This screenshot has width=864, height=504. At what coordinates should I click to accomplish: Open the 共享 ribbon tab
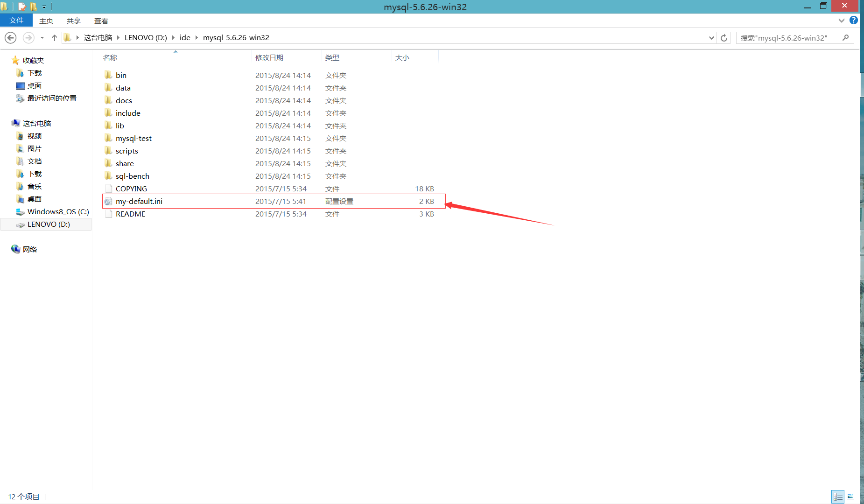(x=74, y=21)
